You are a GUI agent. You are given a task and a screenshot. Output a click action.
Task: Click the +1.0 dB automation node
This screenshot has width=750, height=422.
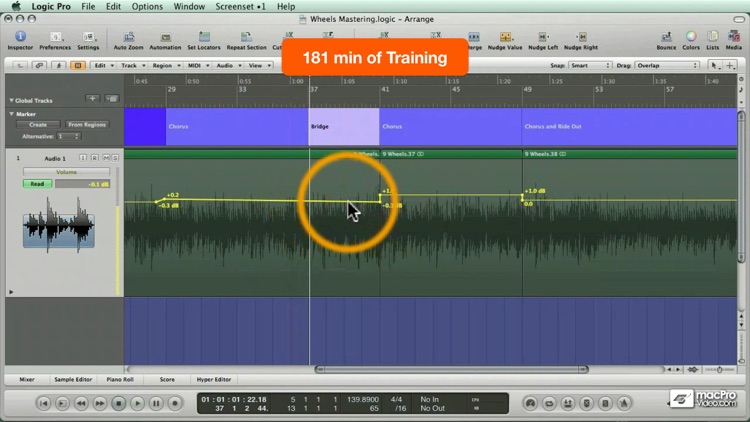(x=522, y=195)
